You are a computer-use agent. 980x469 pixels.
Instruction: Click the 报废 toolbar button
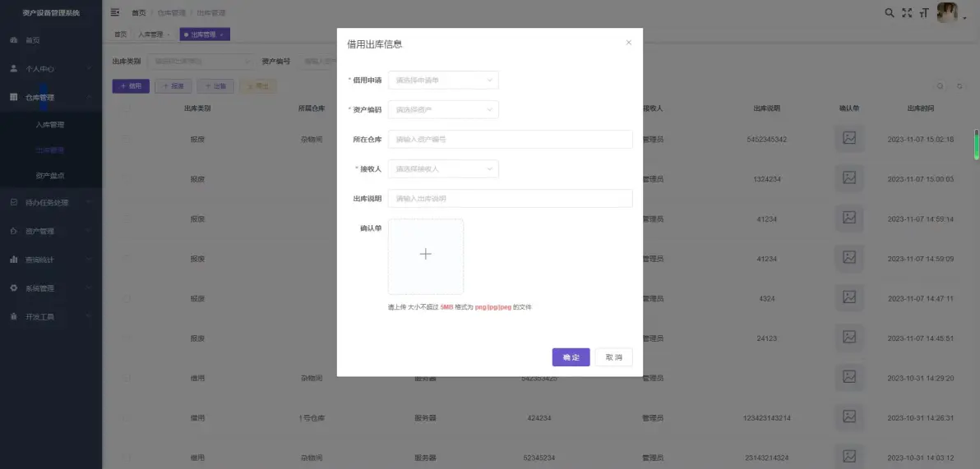tap(173, 86)
